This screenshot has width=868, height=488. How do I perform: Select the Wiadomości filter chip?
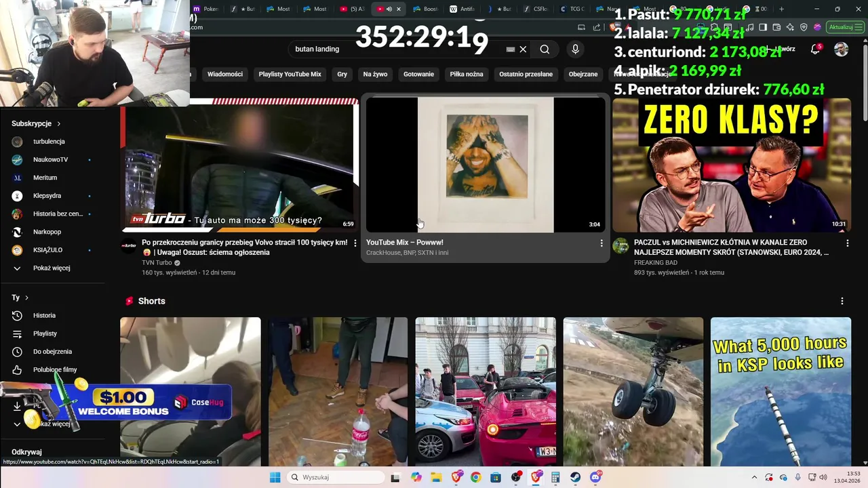[x=225, y=74]
